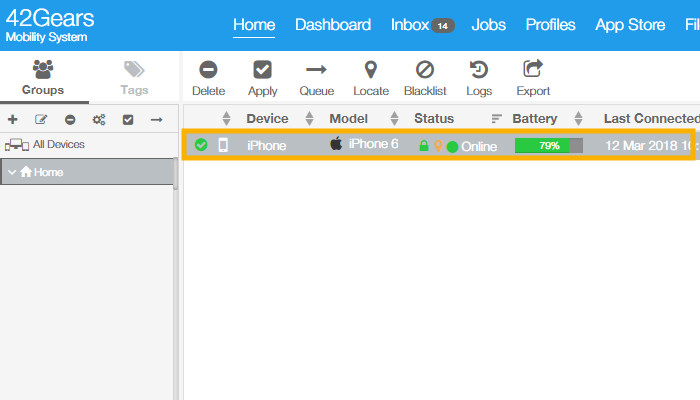This screenshot has width=700, height=400.
Task: Switch to the Tags tab
Action: point(134,78)
